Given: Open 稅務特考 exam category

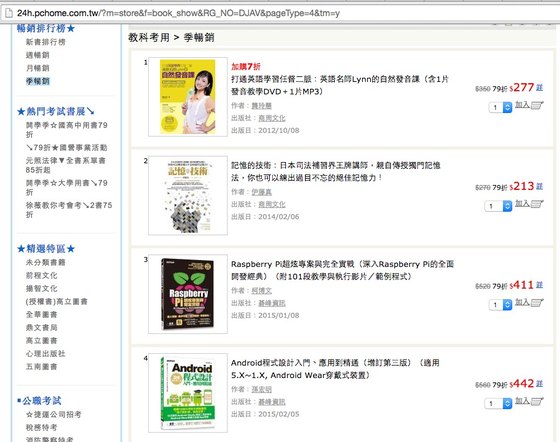Looking at the screenshot, I should click(41, 427).
